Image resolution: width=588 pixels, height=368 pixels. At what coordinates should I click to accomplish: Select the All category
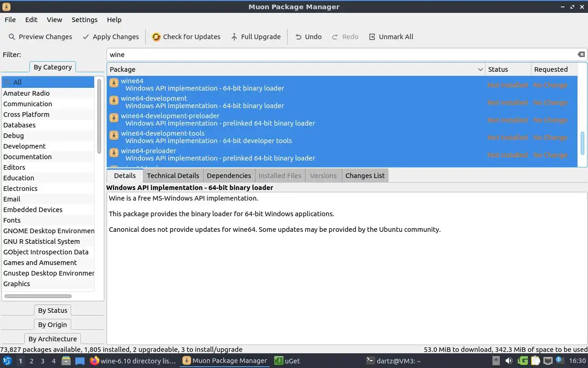48,82
